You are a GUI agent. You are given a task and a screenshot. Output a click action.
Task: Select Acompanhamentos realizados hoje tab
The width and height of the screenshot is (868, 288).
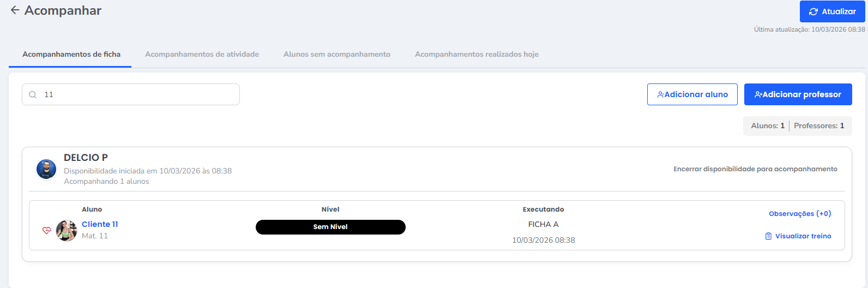(x=477, y=55)
